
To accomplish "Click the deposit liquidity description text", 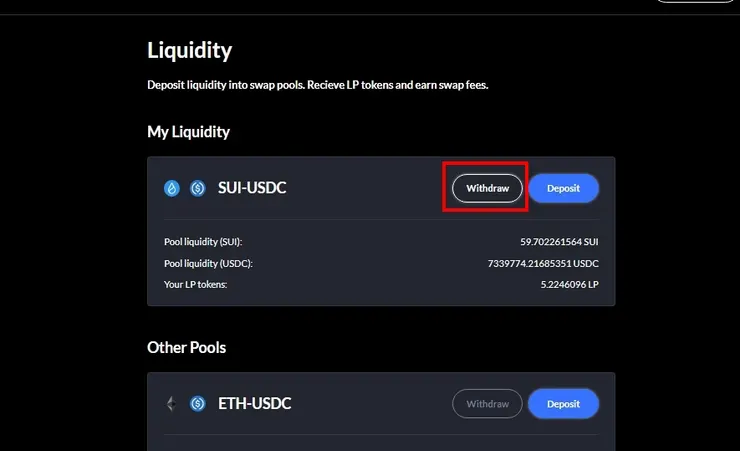I will 317,85.
